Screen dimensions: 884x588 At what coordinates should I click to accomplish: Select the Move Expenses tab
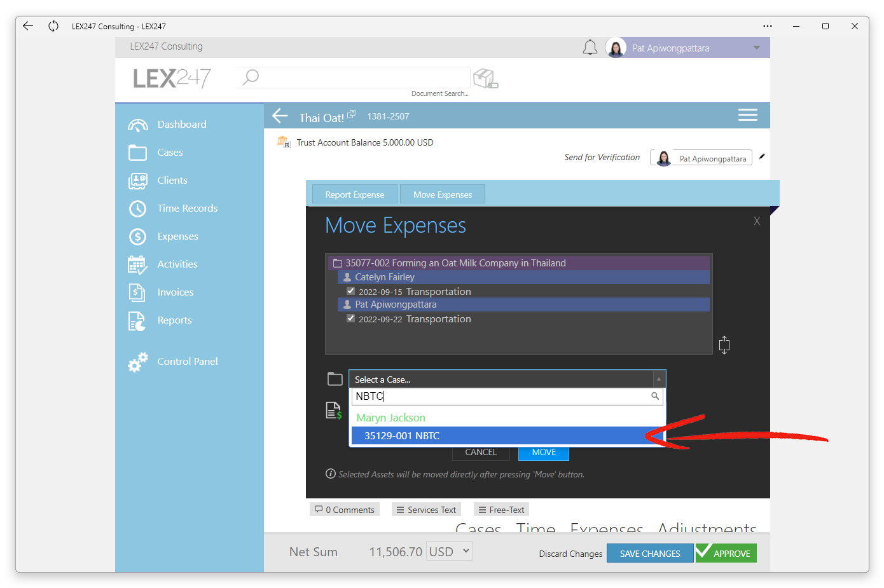pos(443,195)
